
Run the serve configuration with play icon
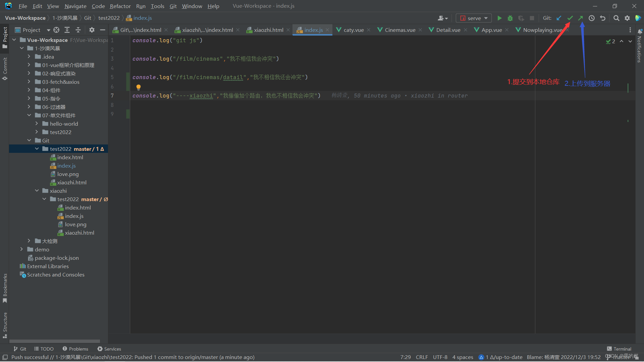(499, 18)
